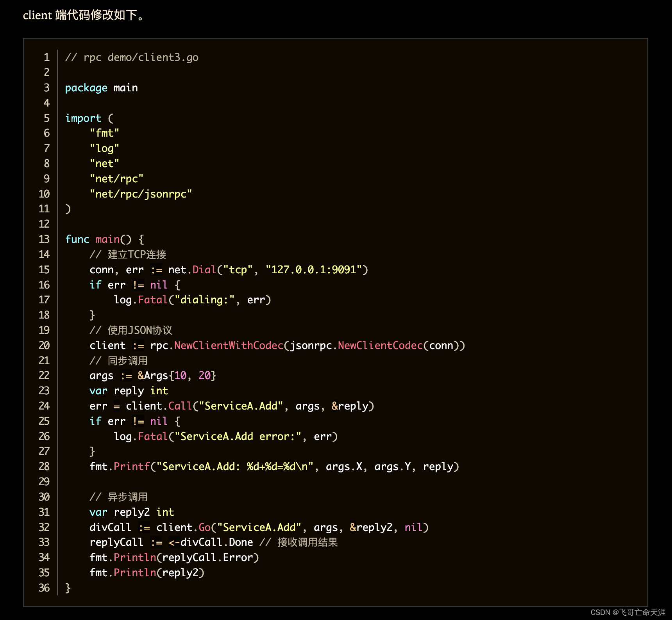Click the 'package main' line
The height and width of the screenshot is (620, 672).
(x=101, y=88)
